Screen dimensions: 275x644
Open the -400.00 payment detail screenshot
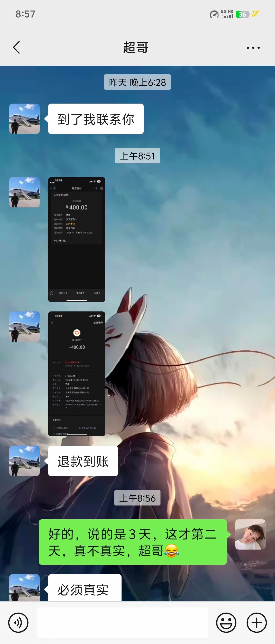point(76,374)
